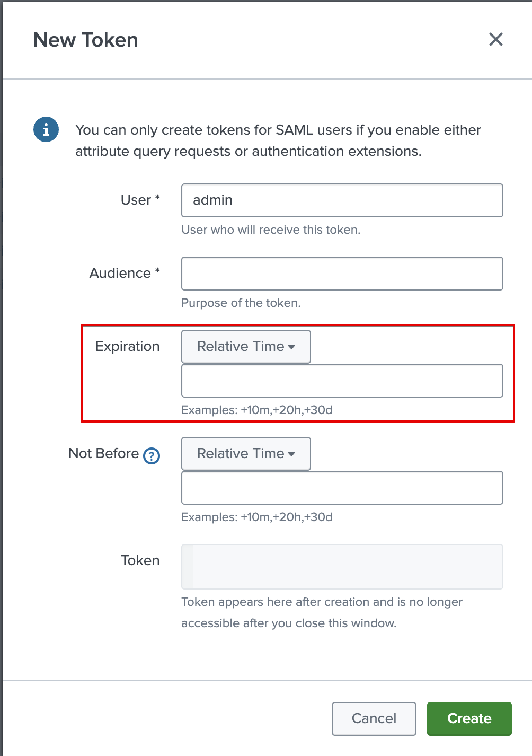This screenshot has width=532, height=756.
Task: Click Create to generate the token
Action: point(469,718)
